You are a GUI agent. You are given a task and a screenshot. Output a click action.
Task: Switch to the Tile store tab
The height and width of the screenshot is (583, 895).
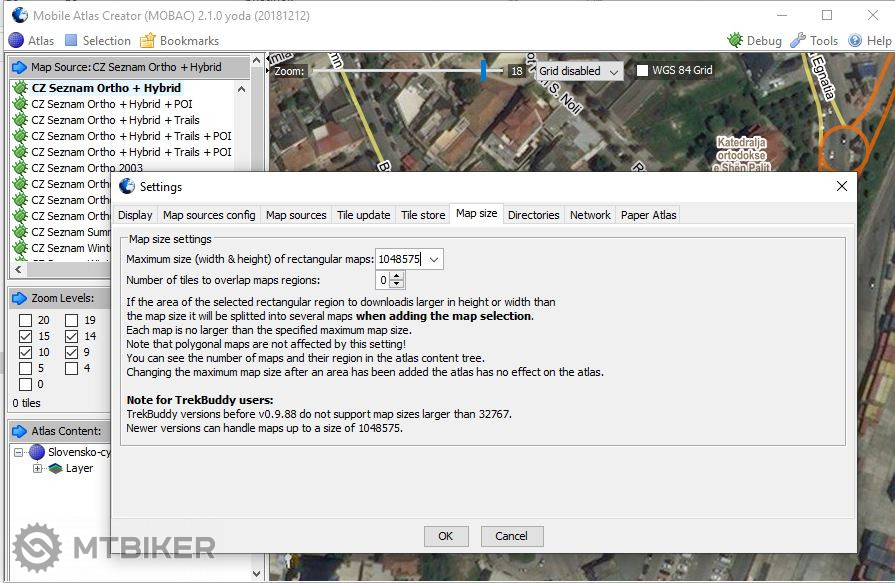[x=422, y=215]
